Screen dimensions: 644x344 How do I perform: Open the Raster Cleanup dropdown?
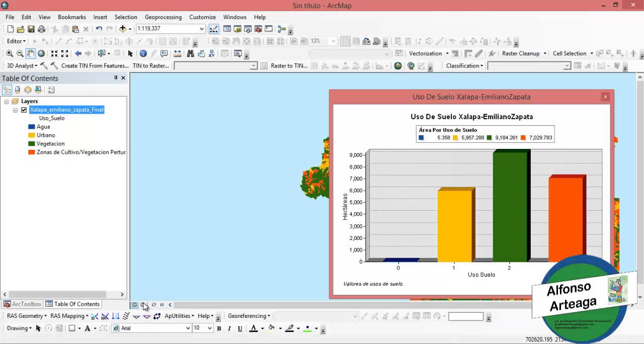click(524, 53)
